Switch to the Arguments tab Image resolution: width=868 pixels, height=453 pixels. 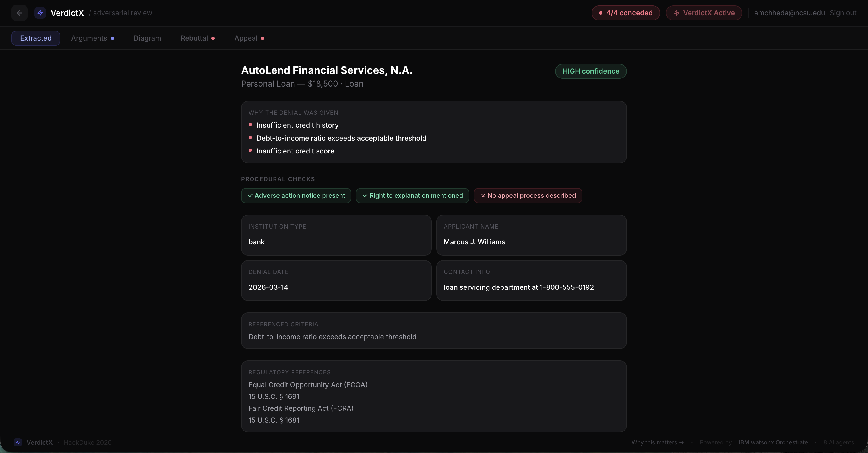(x=89, y=38)
